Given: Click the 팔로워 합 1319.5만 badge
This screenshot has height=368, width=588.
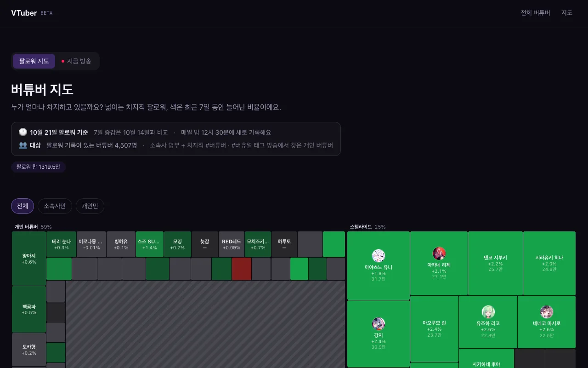Looking at the screenshot, I should click(x=39, y=167).
